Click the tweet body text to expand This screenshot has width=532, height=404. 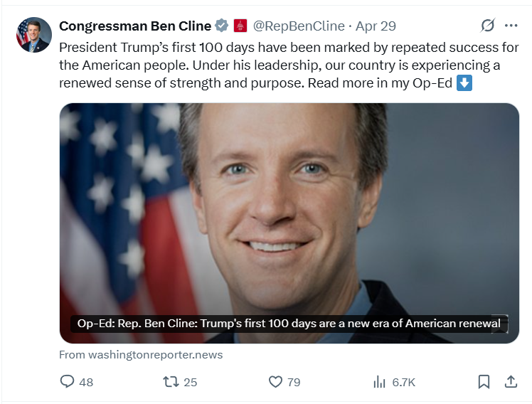tap(289, 65)
